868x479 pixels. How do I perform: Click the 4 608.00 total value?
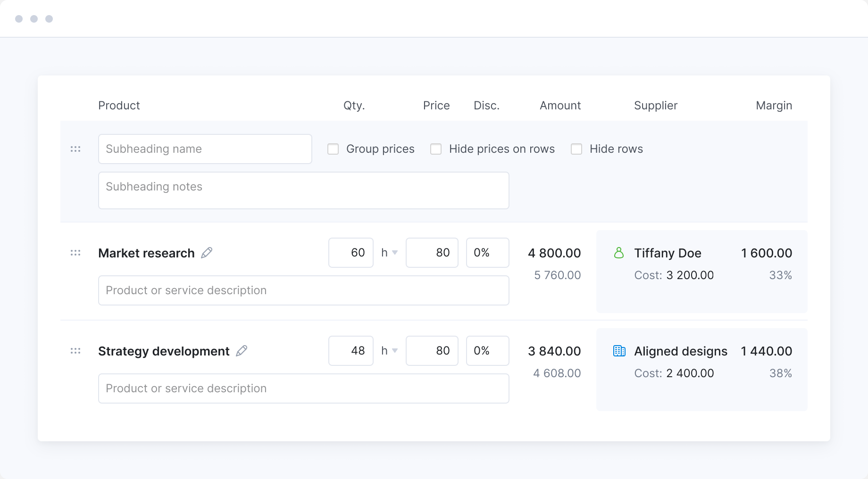[557, 373]
